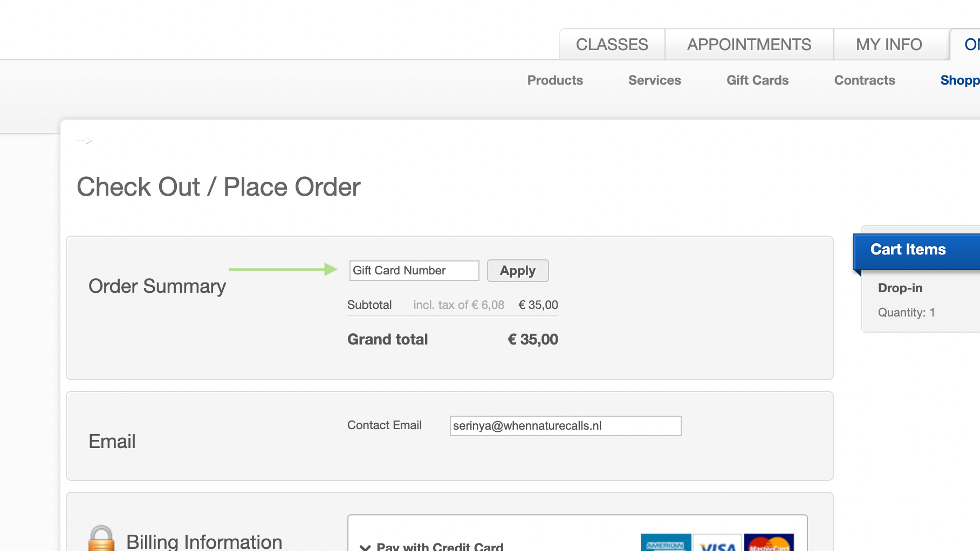Viewport: 980px width, 551px height.
Task: Select the partially visible tab after MY INFO
Action: click(x=969, y=44)
